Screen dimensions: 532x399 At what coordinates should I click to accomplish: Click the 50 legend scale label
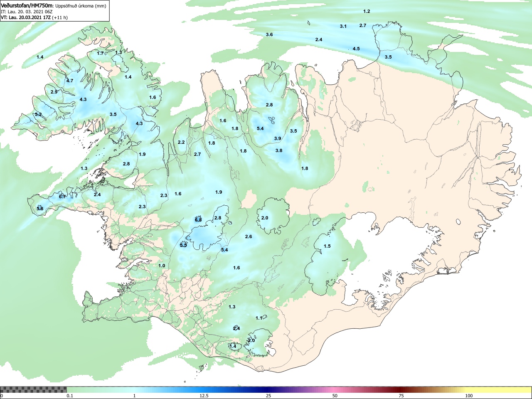point(335,396)
